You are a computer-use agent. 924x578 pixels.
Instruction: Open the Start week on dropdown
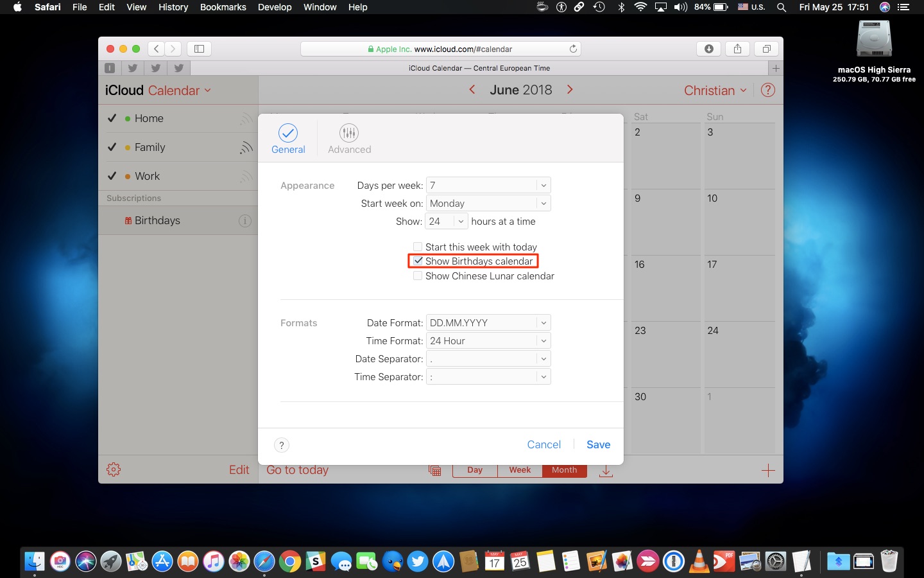488,203
